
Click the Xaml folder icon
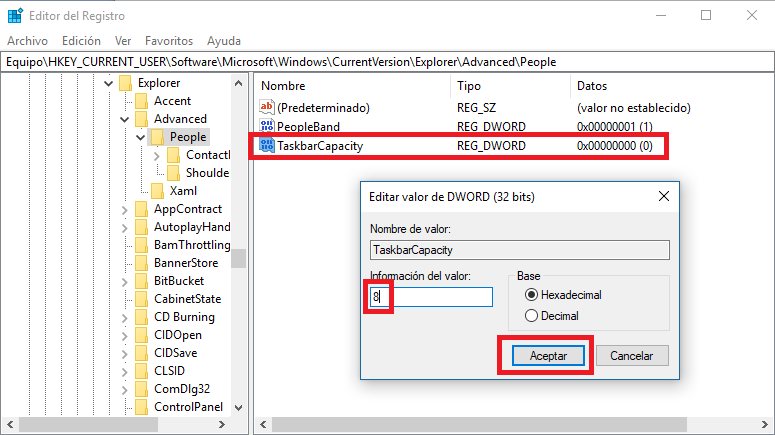tap(157, 191)
